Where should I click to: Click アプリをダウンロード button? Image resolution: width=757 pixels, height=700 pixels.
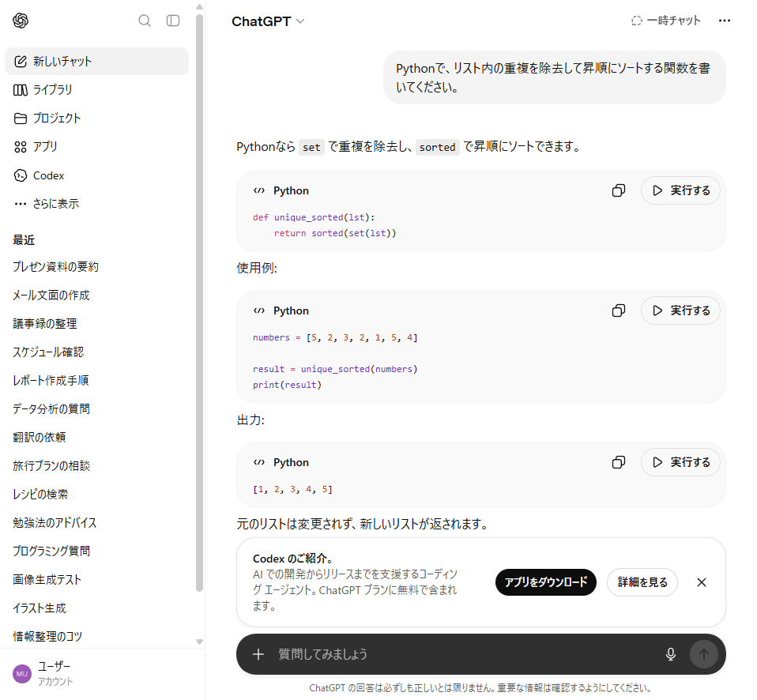point(545,582)
